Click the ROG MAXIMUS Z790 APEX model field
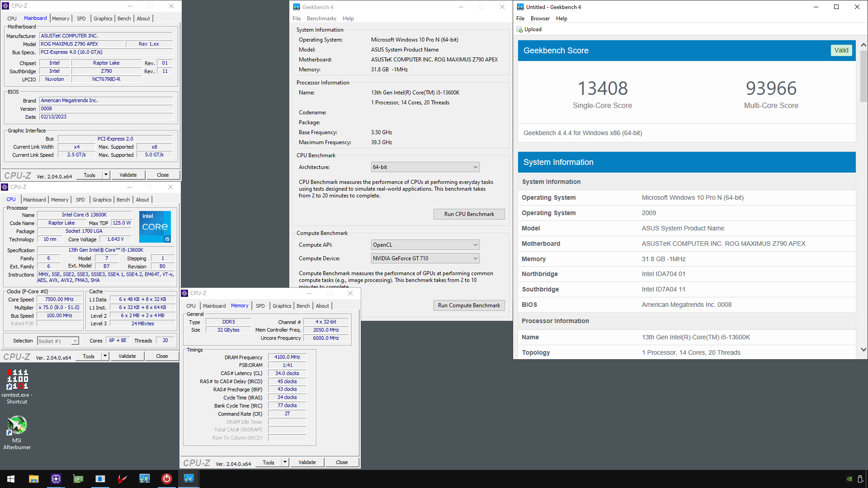The height and width of the screenshot is (488, 868). [82, 44]
